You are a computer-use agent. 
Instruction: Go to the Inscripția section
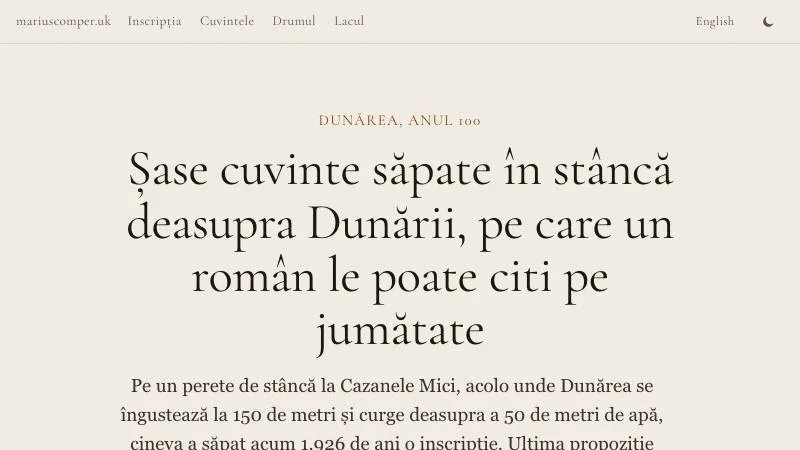(155, 21)
